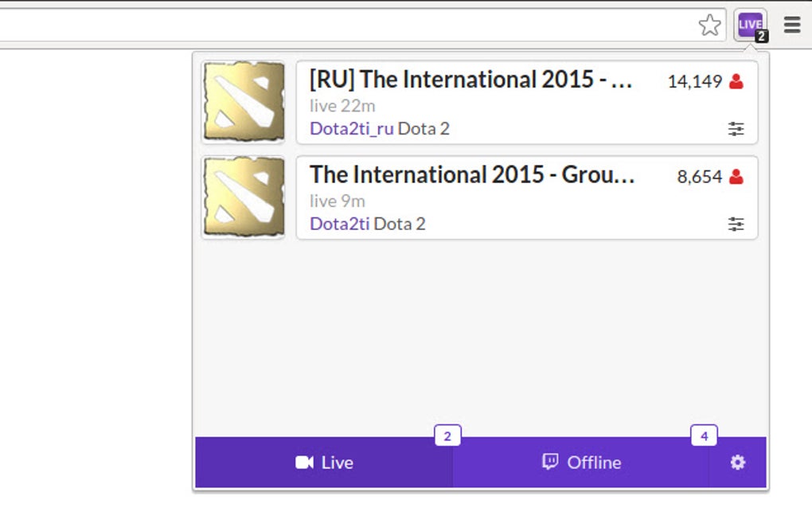Click the badge showing 2 on Live tab

447,436
